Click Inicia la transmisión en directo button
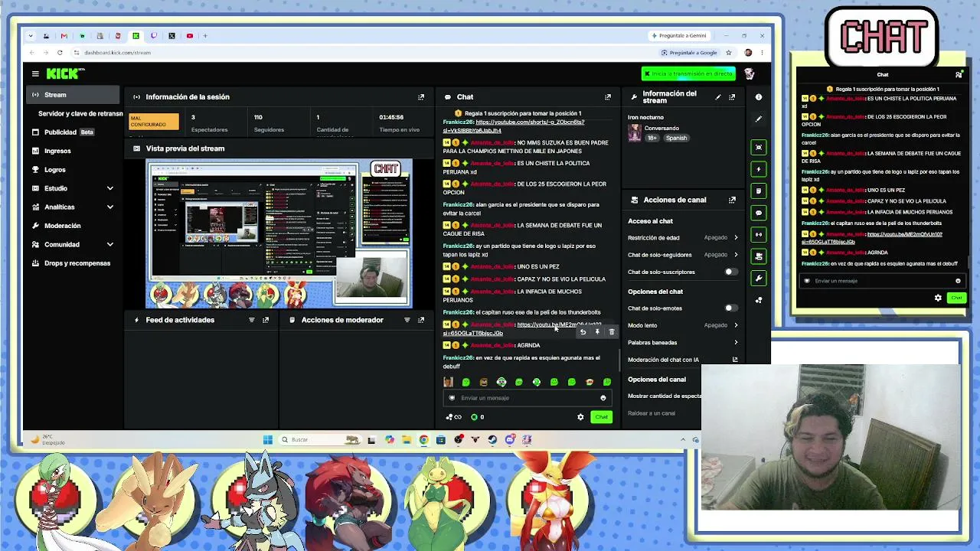This screenshot has width=980, height=551. (x=688, y=73)
